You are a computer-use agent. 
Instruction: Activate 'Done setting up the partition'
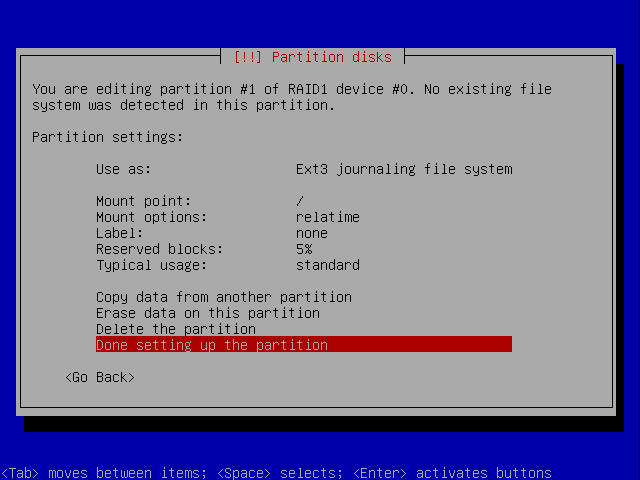211,345
